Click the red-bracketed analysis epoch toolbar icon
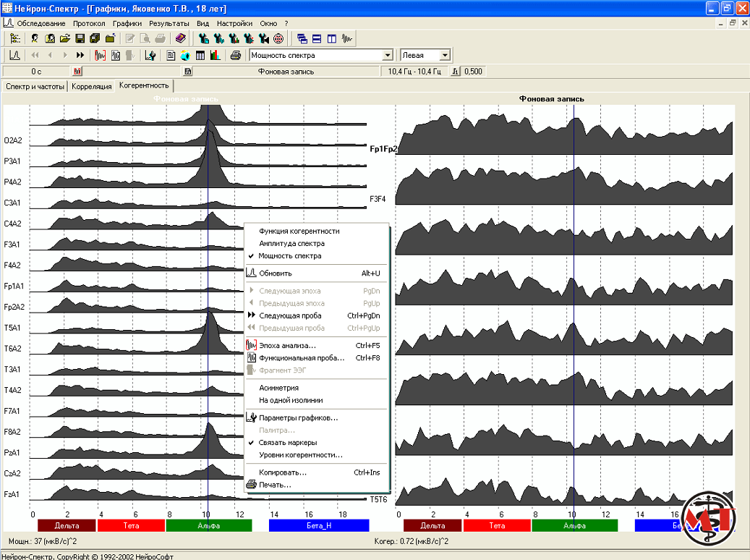The width and height of the screenshot is (750, 560). click(x=100, y=55)
